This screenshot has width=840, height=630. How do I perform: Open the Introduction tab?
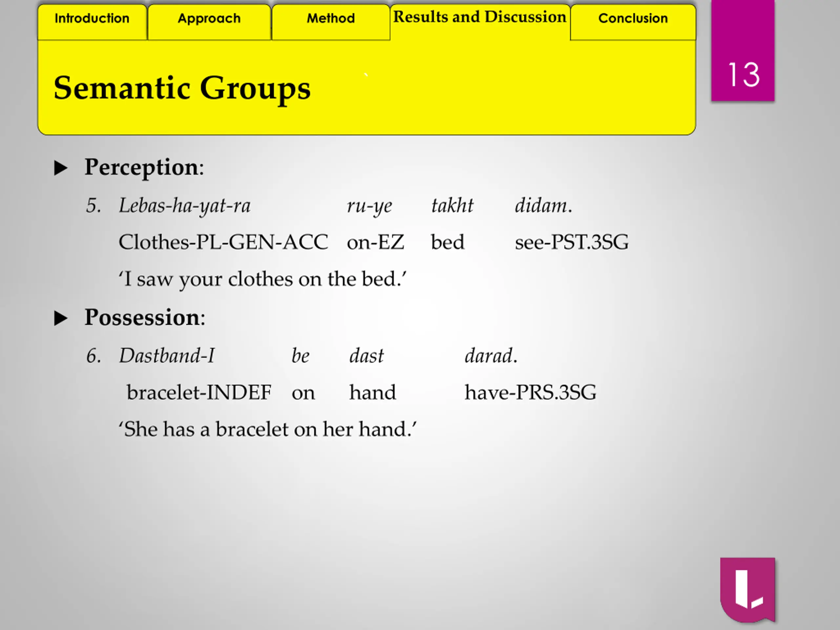click(92, 19)
